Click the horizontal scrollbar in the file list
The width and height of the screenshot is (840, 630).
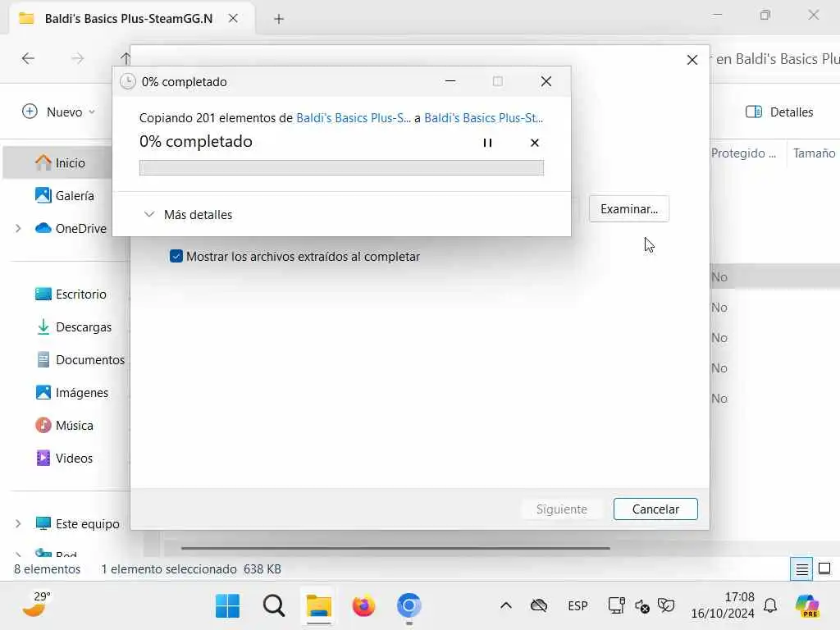[395, 548]
